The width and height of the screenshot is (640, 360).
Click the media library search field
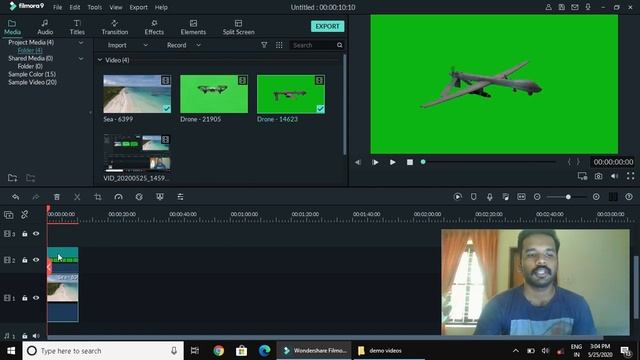pos(313,45)
